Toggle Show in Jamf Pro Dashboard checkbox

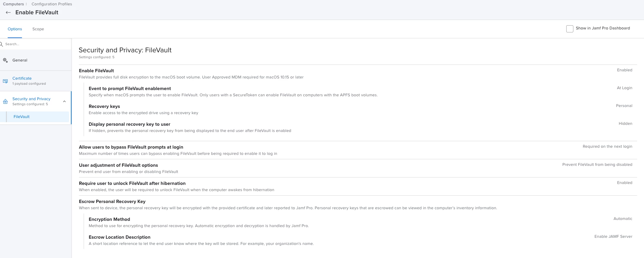click(570, 29)
